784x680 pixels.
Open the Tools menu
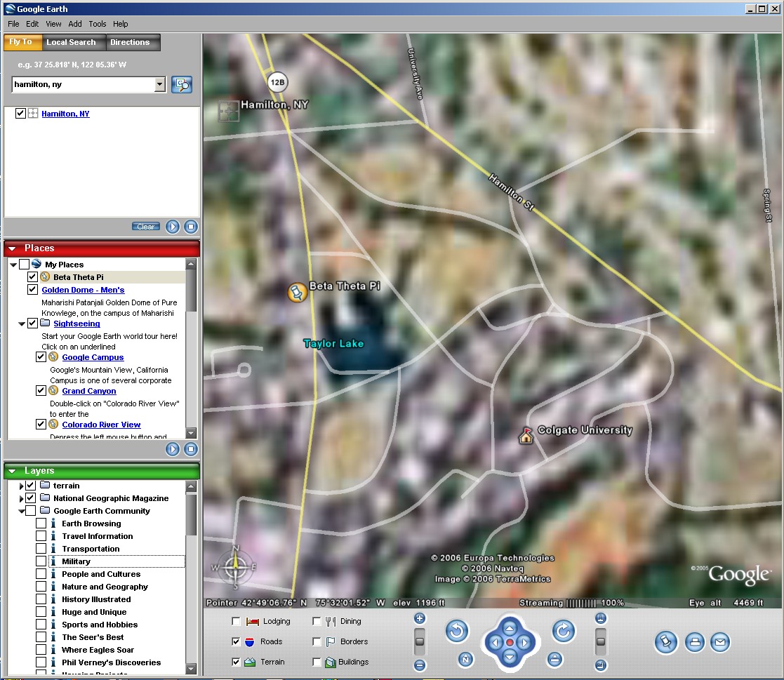click(x=98, y=24)
